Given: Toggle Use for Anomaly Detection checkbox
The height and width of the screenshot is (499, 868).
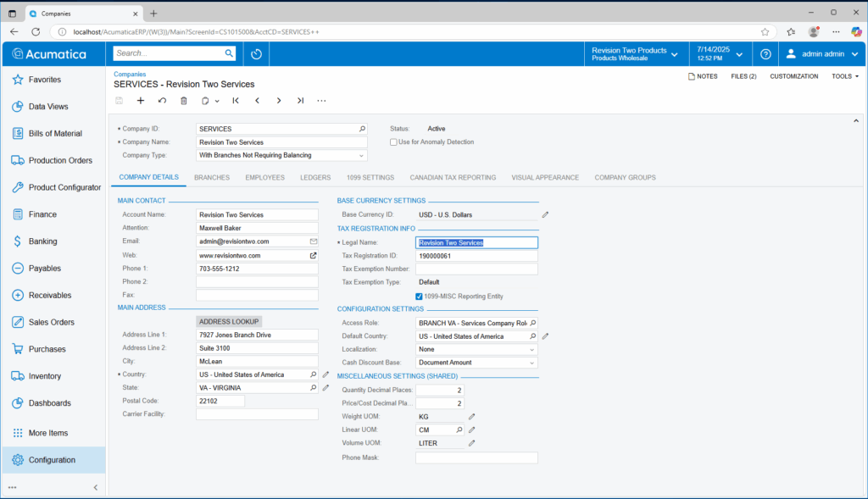Looking at the screenshot, I should coord(393,142).
